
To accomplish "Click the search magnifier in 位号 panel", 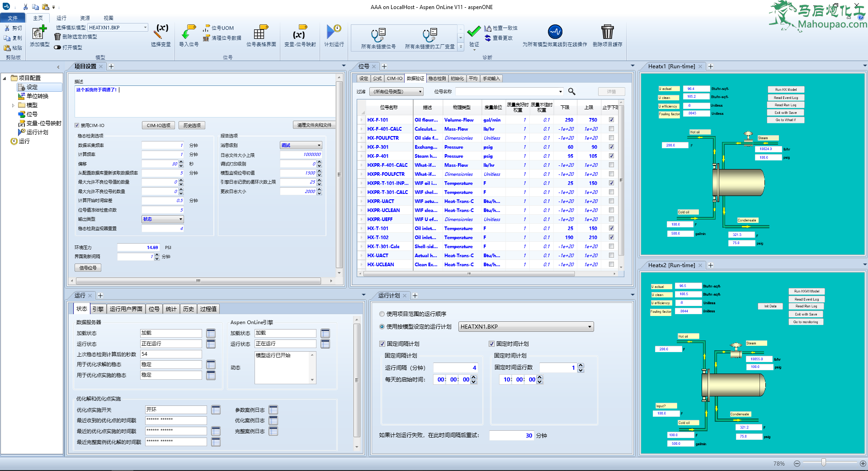I will 571,91.
